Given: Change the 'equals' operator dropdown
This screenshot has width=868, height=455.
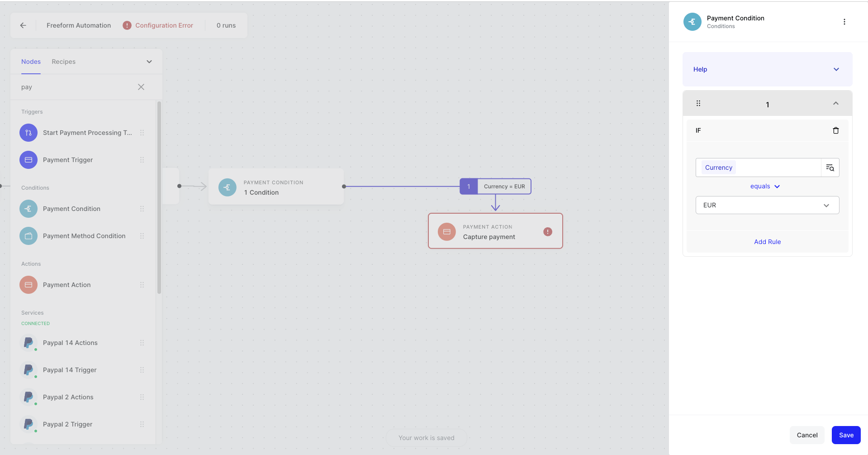Looking at the screenshot, I should [x=765, y=187].
